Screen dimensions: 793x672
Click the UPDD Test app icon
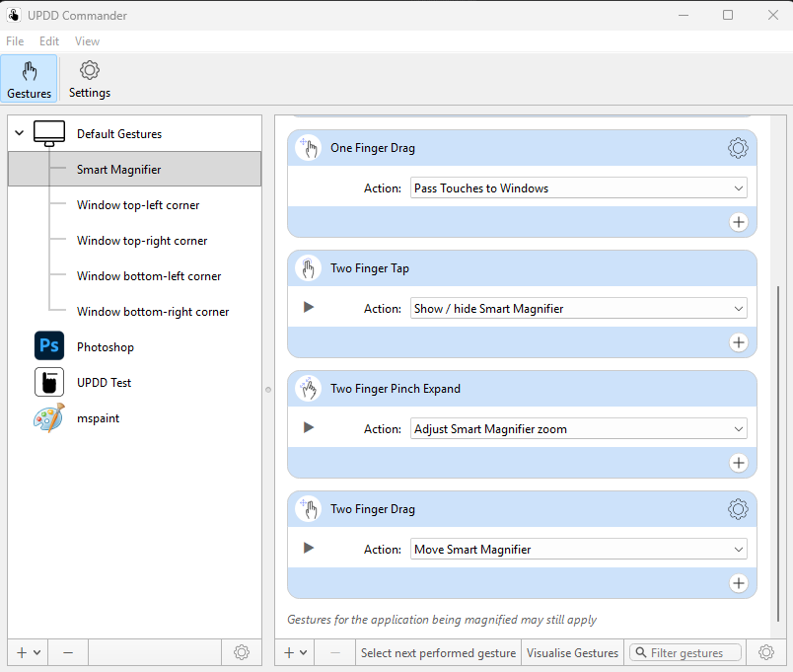click(49, 382)
